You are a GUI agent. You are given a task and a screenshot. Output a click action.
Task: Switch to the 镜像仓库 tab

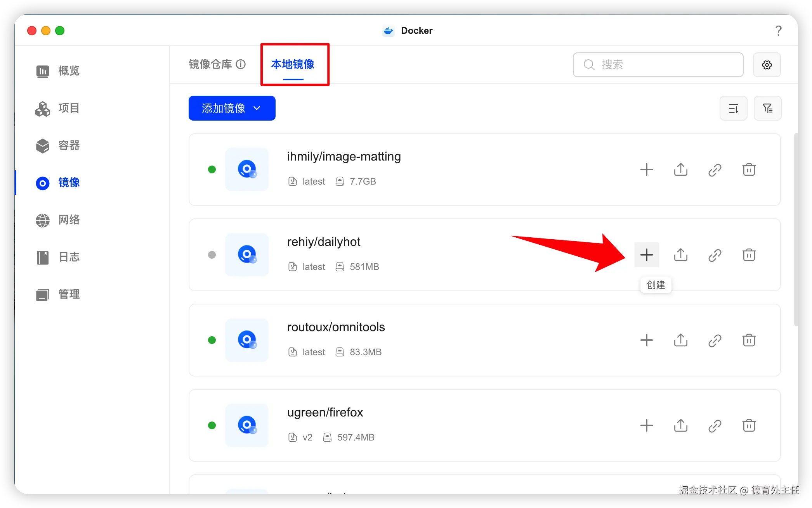pos(210,64)
